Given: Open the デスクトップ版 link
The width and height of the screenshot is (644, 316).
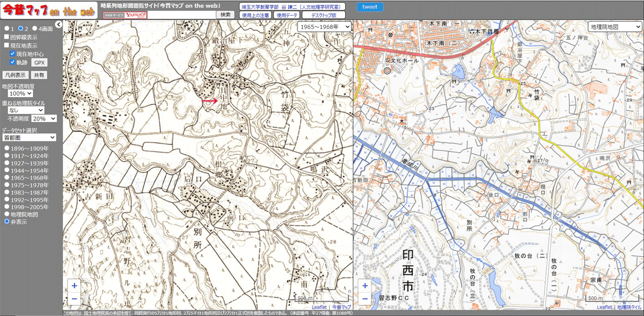Looking at the screenshot, I should (x=324, y=16).
